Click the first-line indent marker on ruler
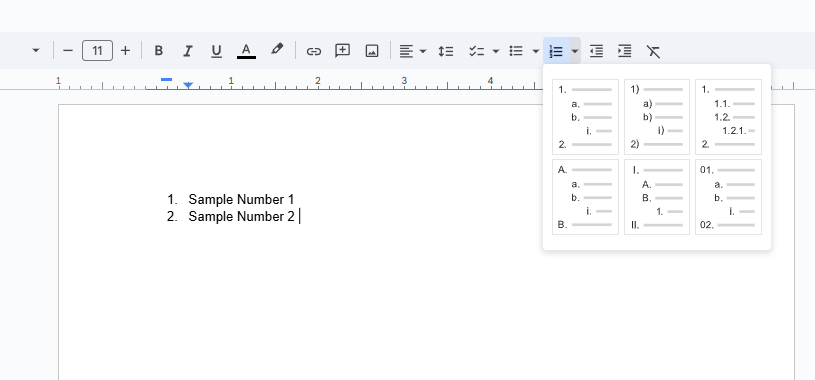815x380 pixels. tap(166, 80)
